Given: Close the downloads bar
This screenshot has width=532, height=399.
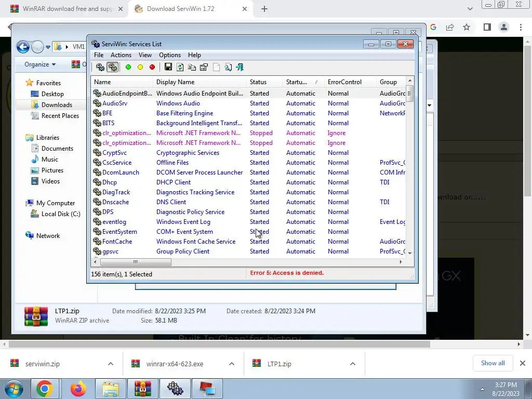Looking at the screenshot, I should tap(523, 363).
